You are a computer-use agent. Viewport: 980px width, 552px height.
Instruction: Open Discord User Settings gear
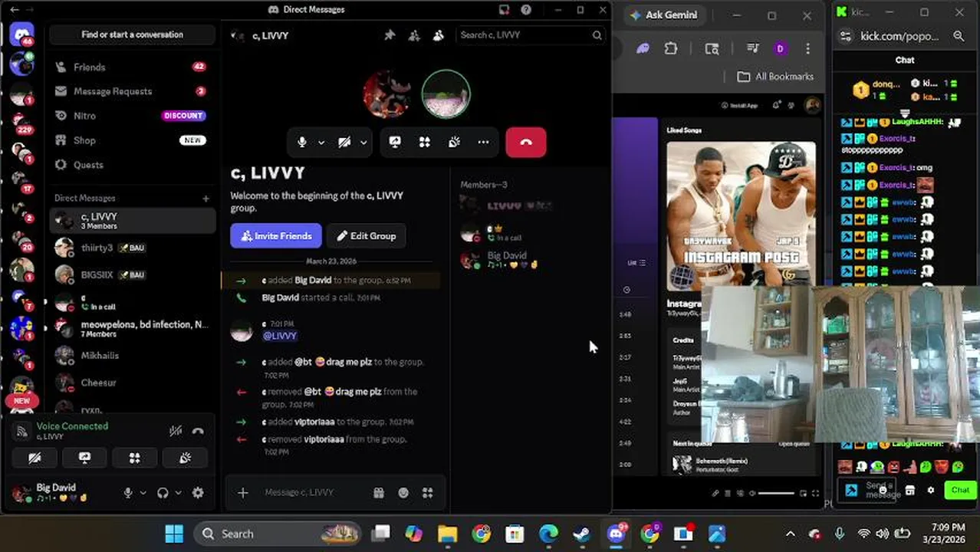(198, 493)
